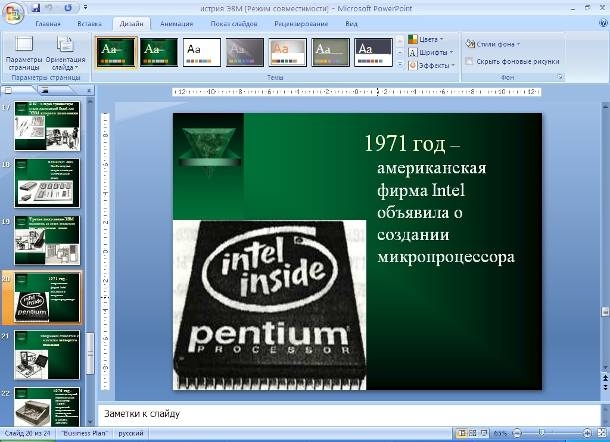610x442 pixels.
Task: Select slide 21 thumbnail
Action: 47,355
